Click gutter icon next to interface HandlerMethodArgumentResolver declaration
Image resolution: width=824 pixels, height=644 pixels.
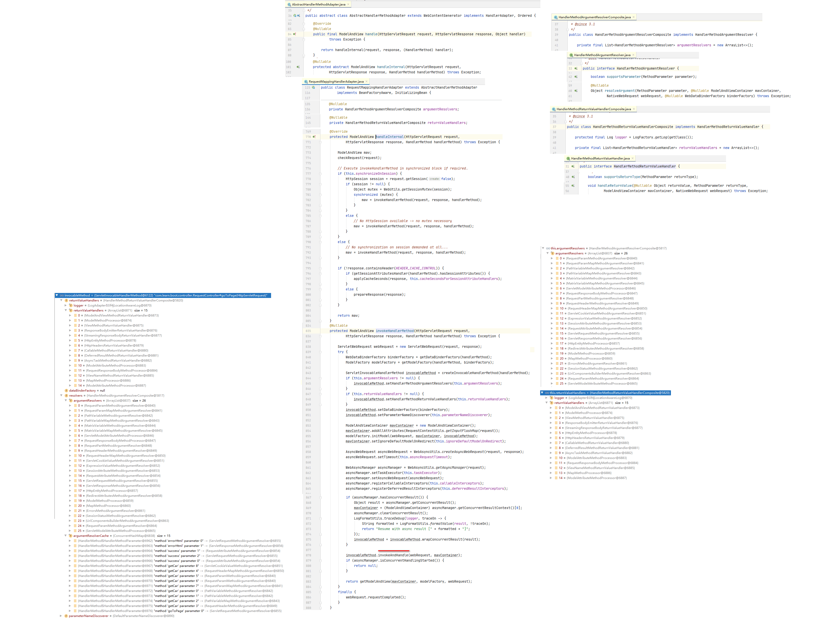(576, 69)
